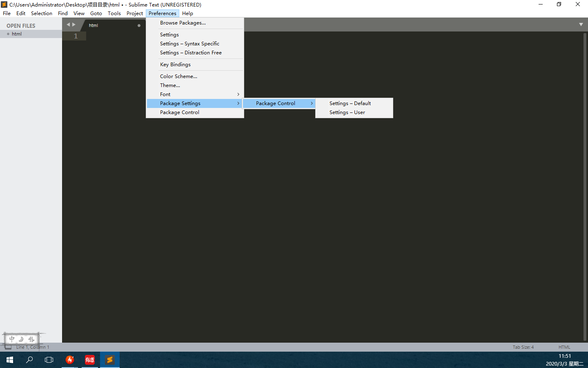The image size is (588, 368).
Task: Open the taskbar clock and date
Action: [x=565, y=360]
